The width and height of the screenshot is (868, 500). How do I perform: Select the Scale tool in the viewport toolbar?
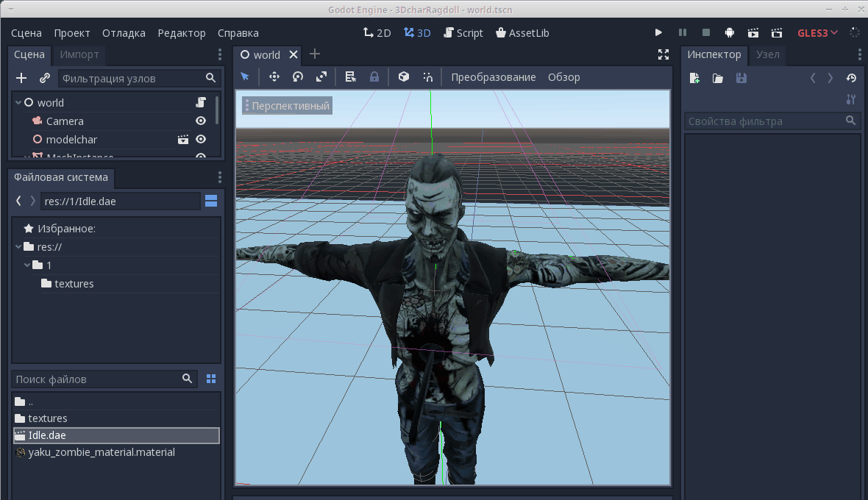tap(321, 76)
